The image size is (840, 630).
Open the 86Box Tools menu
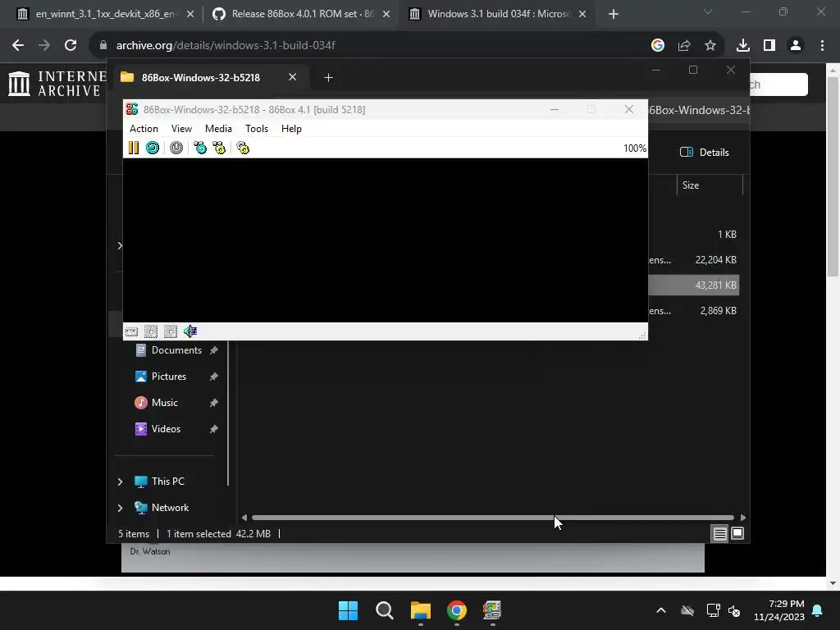257,129
